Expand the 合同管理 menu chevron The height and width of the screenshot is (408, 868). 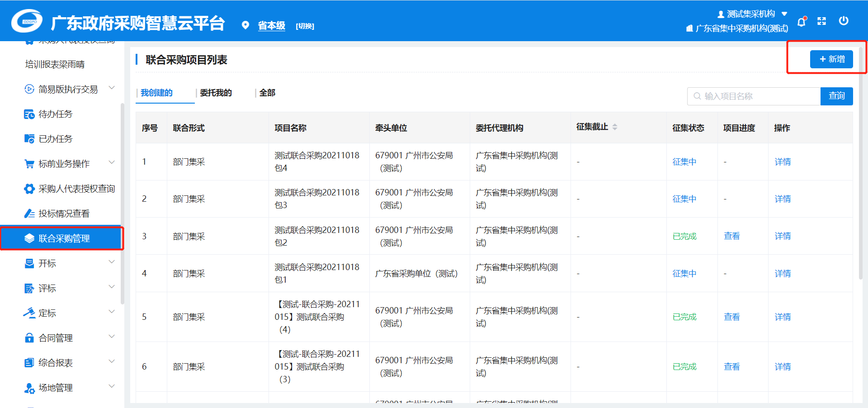pyautogui.click(x=112, y=337)
